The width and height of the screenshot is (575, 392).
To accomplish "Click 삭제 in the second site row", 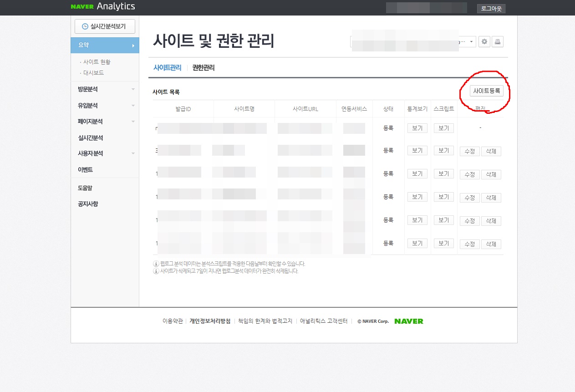I will (491, 151).
